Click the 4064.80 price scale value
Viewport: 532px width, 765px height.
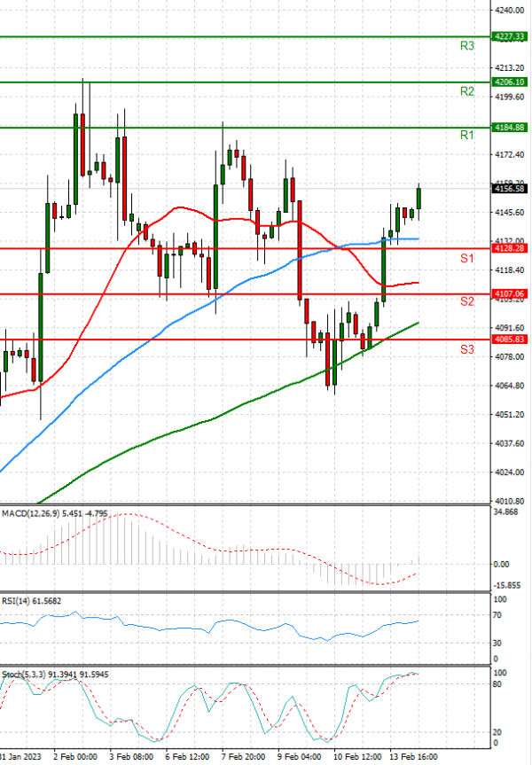tap(509, 386)
